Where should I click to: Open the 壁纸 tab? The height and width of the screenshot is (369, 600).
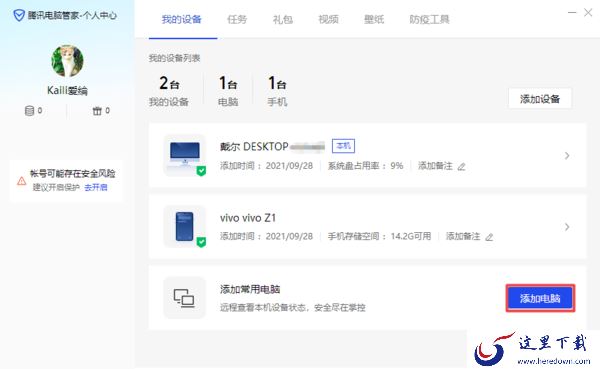point(374,19)
